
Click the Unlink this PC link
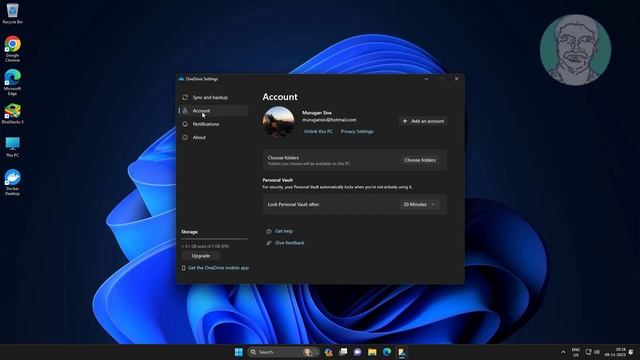click(318, 131)
